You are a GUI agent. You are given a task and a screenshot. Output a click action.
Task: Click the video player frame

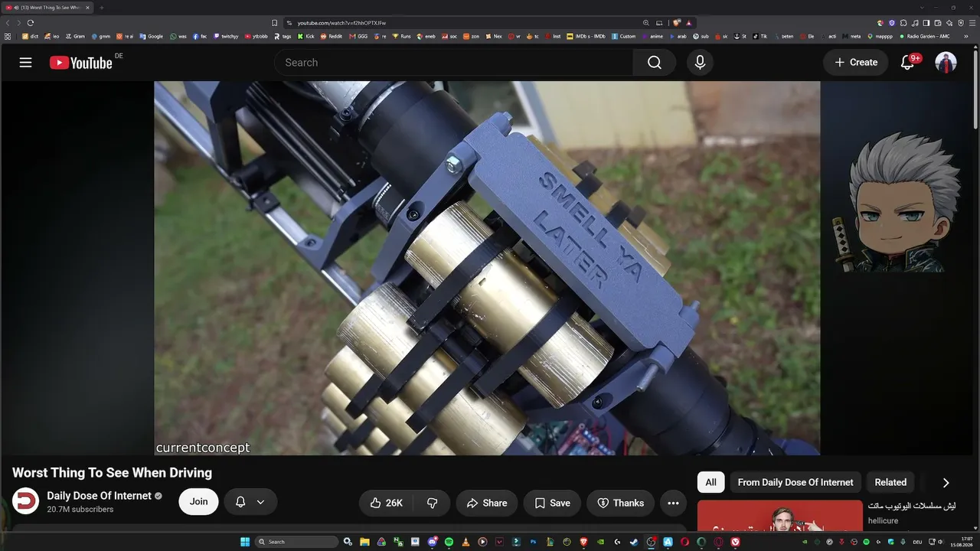coord(487,269)
